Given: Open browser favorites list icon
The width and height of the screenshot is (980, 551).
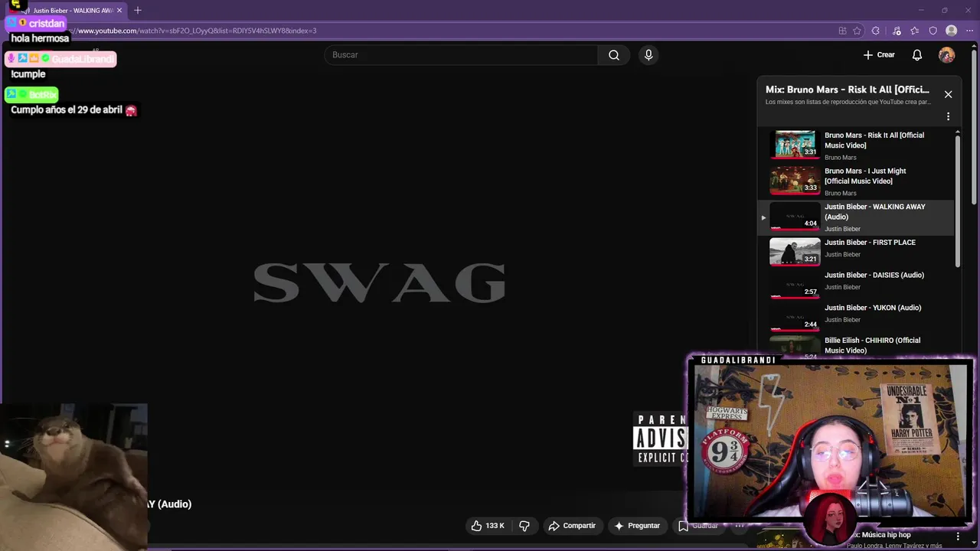Looking at the screenshot, I should click(914, 31).
